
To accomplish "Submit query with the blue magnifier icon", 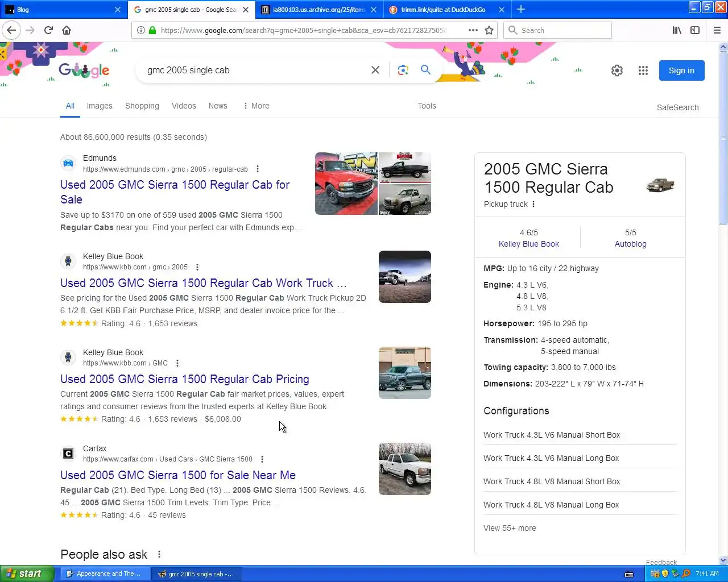I will tap(425, 70).
